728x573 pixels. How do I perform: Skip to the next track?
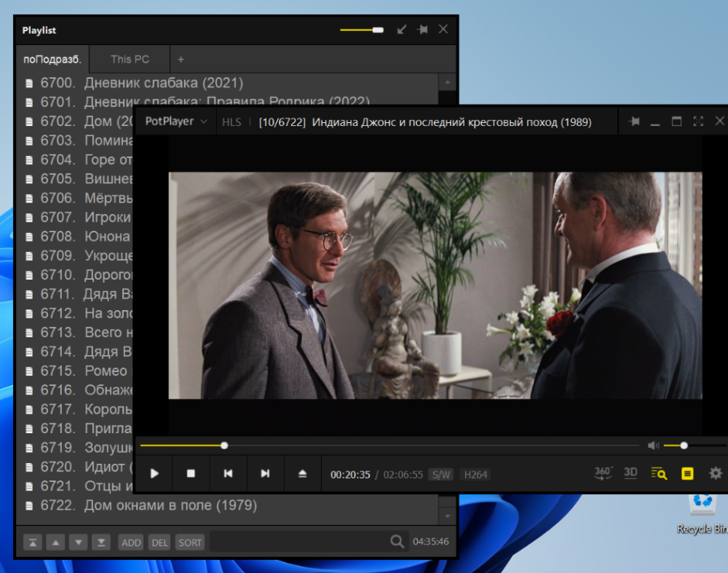click(265, 473)
